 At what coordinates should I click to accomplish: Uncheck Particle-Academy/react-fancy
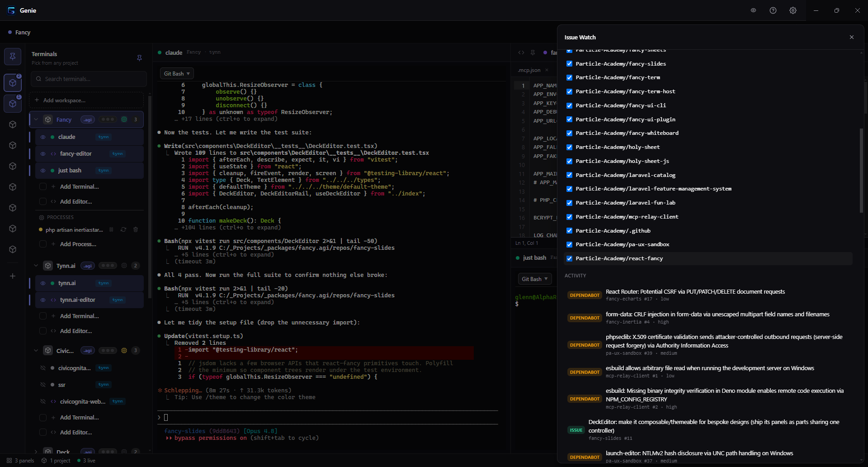click(569, 258)
